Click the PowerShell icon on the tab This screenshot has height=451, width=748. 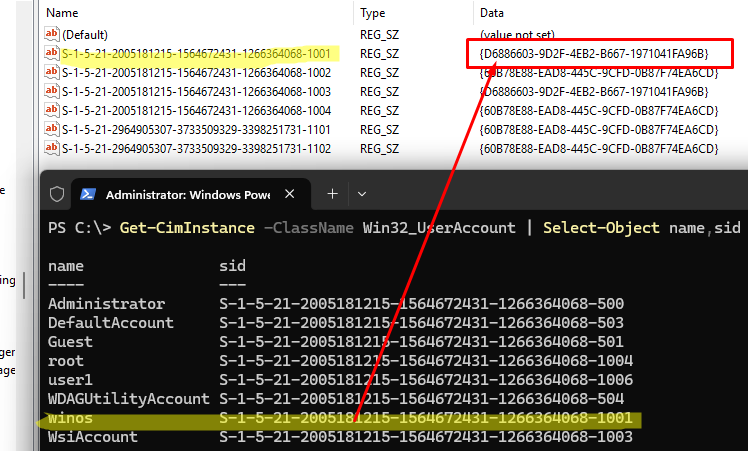click(88, 194)
